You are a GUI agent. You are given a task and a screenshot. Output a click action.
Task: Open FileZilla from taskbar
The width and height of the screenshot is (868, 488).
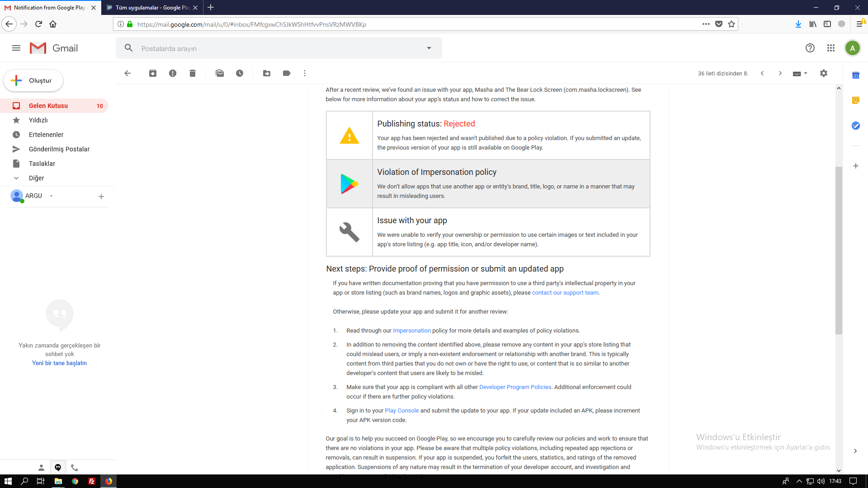tap(92, 481)
